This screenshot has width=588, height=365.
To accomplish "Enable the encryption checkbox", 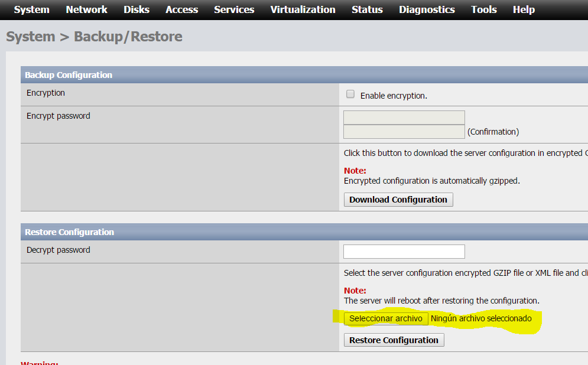I will [x=350, y=94].
